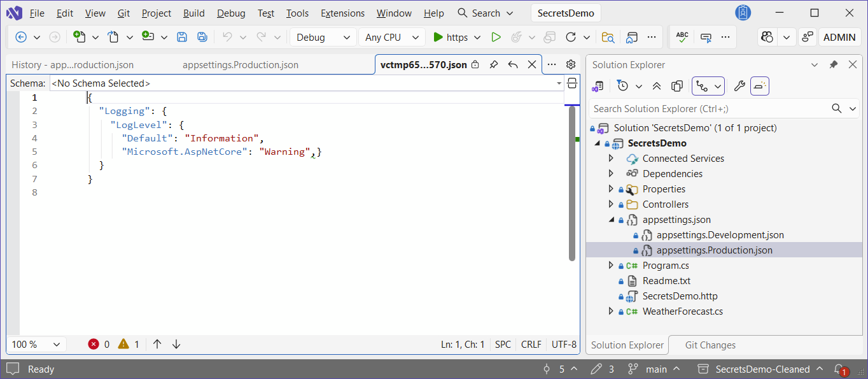Click the ADMIN button
This screenshot has width=868, height=379.
click(839, 38)
